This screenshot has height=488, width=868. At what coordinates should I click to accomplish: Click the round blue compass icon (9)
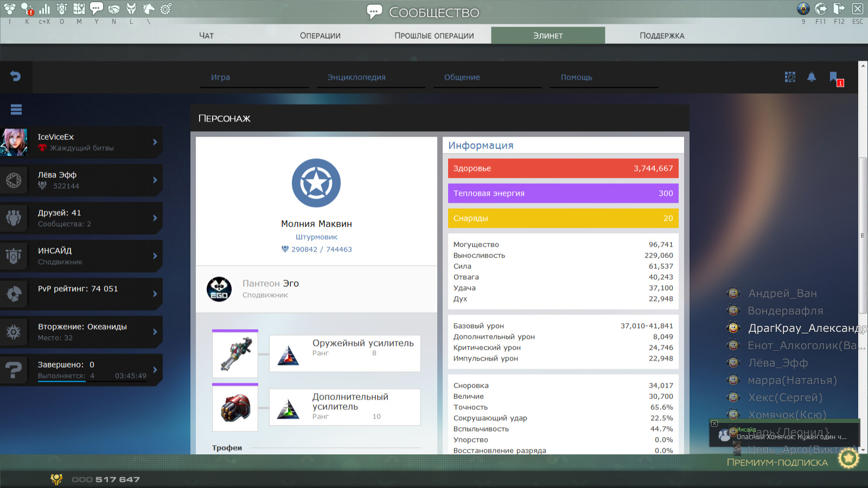tap(803, 9)
